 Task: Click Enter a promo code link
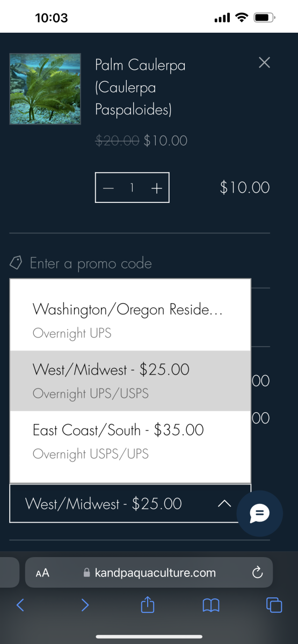coord(91,264)
